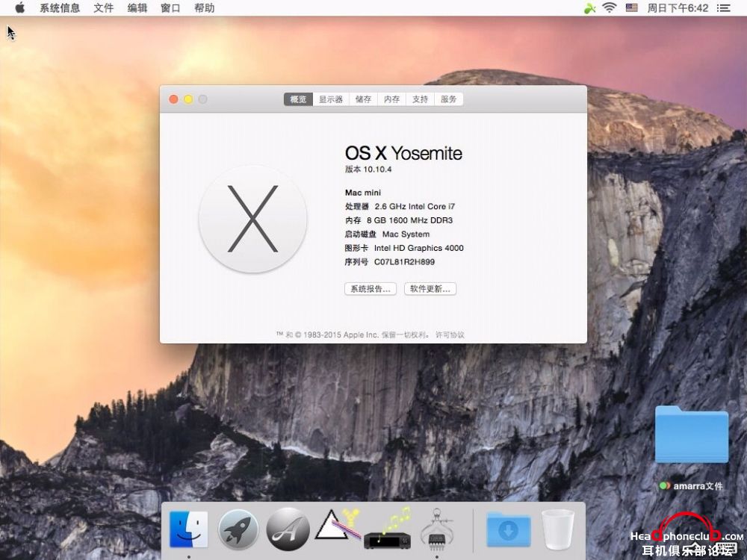Minimize the About This Mac window
The image size is (747, 560).
(x=188, y=99)
